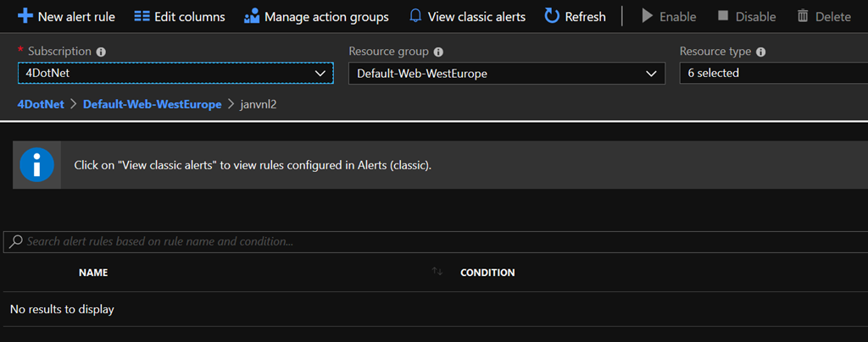Click the CONDITION column header
The width and height of the screenshot is (868, 342).
point(487,273)
